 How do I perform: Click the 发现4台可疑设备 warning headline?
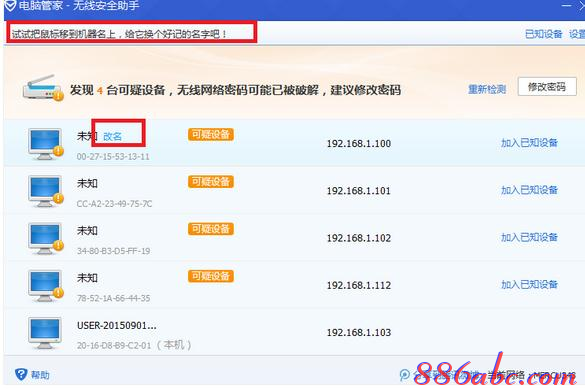[235, 90]
